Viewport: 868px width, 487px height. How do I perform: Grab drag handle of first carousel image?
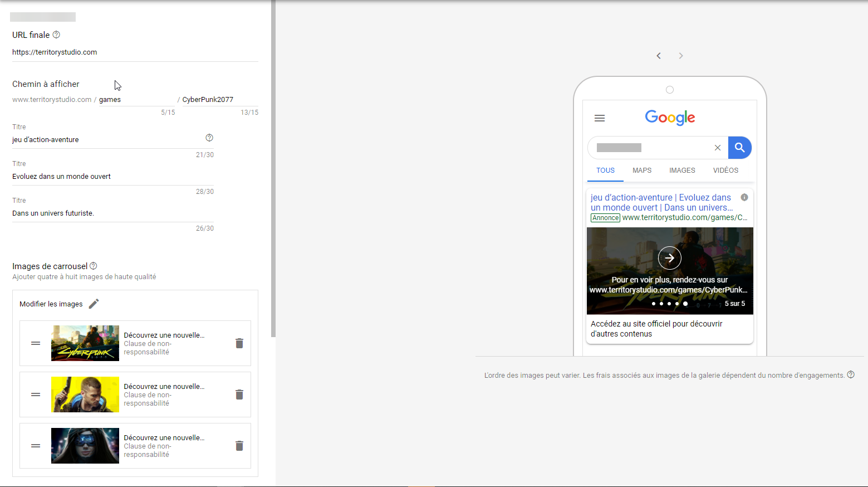[36, 343]
